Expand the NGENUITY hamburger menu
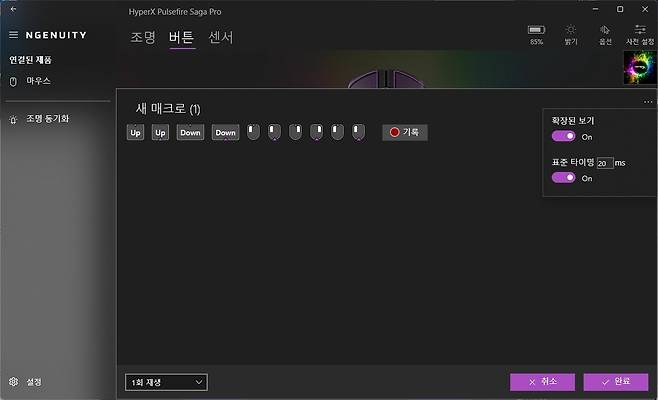Viewport: 658px width, 400px height. 13,35
